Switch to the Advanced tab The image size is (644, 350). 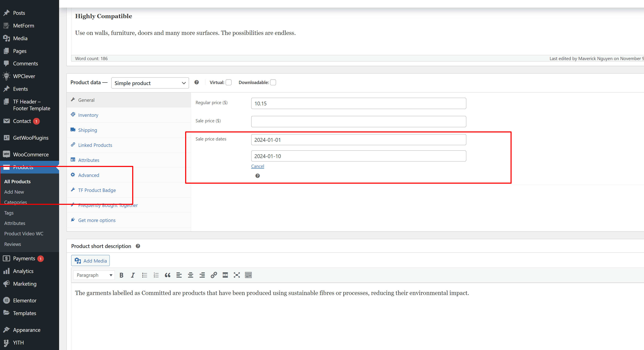[x=129, y=175]
